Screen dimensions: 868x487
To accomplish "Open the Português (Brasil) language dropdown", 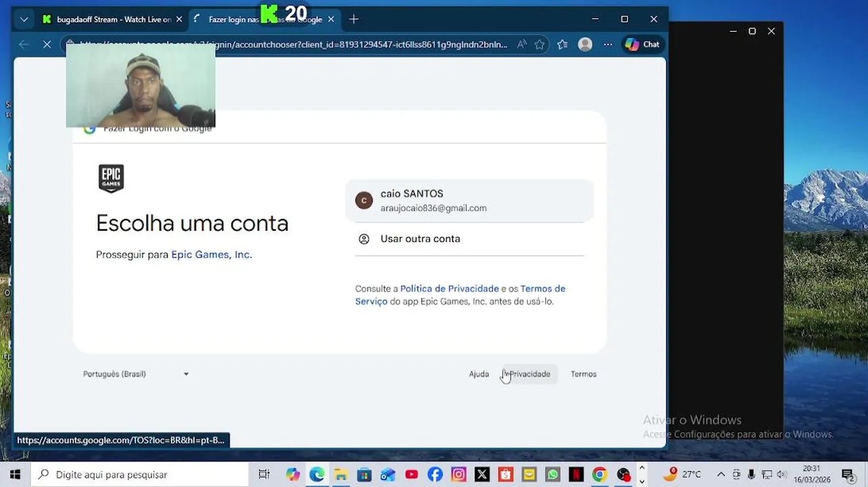I will click(135, 374).
